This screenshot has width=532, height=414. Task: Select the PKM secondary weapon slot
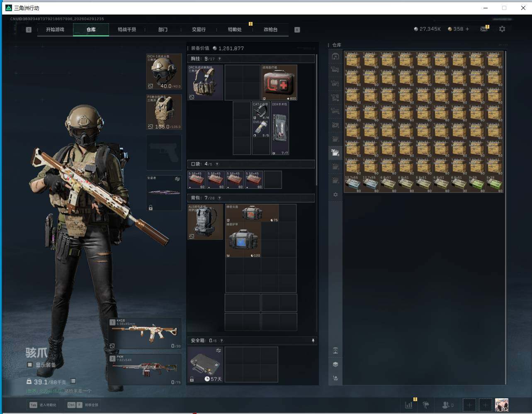[145, 370]
